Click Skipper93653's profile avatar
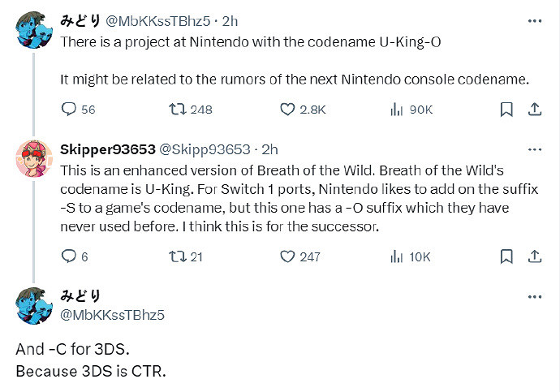The height and width of the screenshot is (392, 560). 34,157
